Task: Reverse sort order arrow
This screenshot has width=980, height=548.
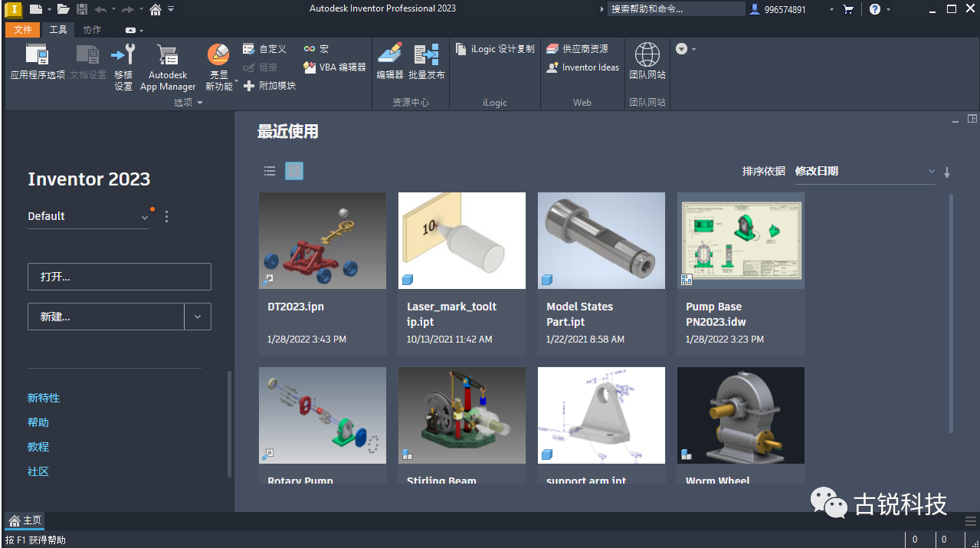Action: tap(947, 172)
